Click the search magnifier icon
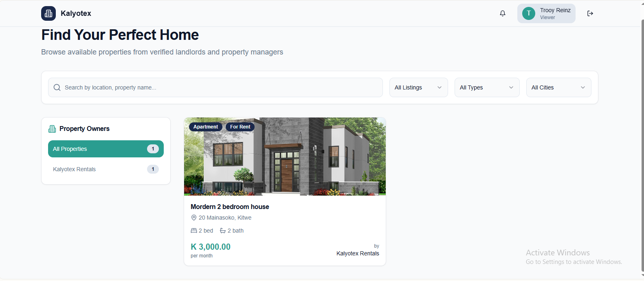Image resolution: width=644 pixels, height=281 pixels. [57, 87]
